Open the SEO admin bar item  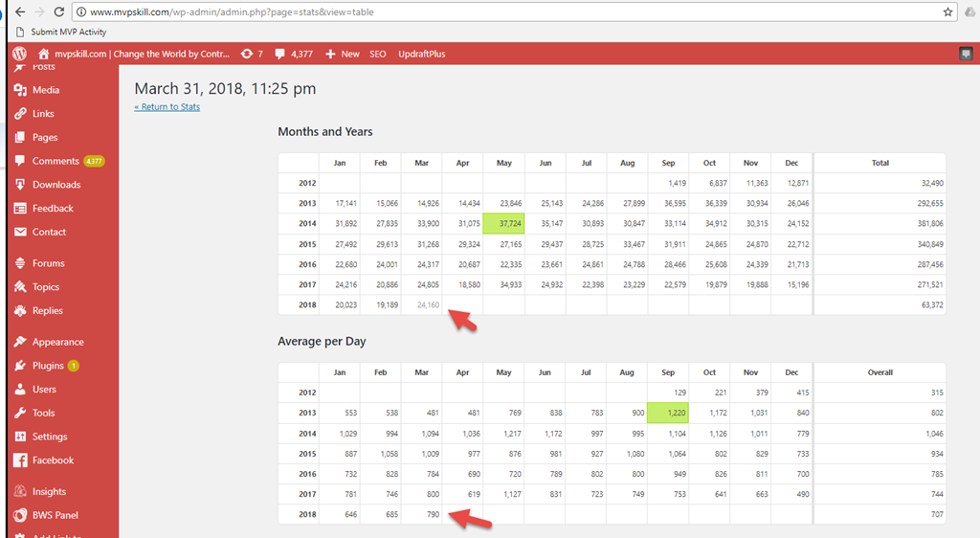(x=377, y=54)
